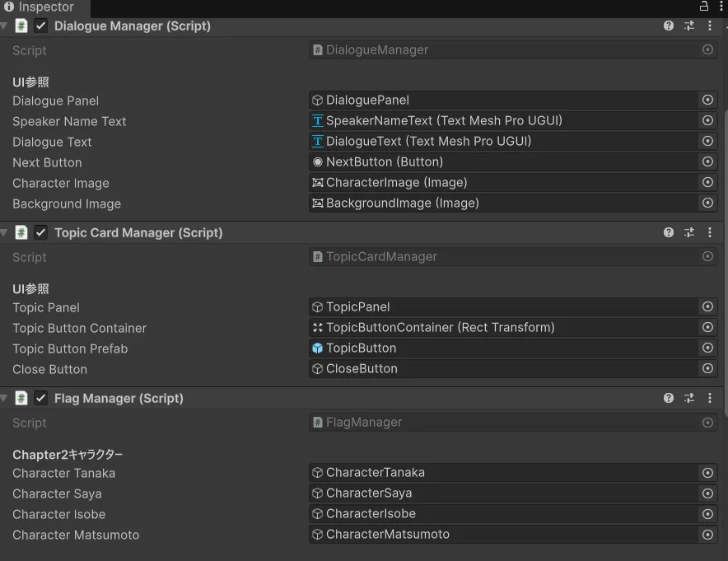Open presets for Topic Card Manager component
This screenshot has height=561, width=728.
pos(689,232)
